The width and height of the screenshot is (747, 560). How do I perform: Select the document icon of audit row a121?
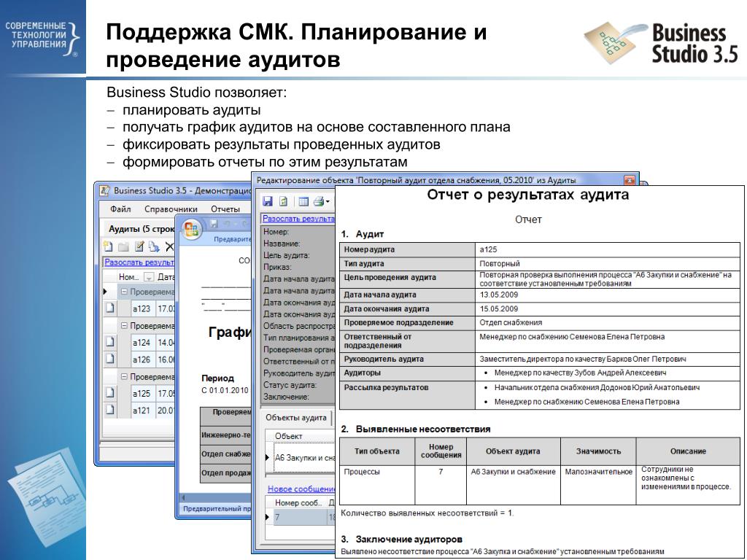tap(110, 410)
